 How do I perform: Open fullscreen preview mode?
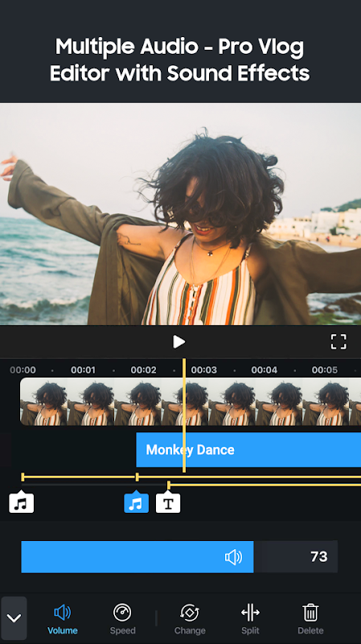pyautogui.click(x=338, y=341)
